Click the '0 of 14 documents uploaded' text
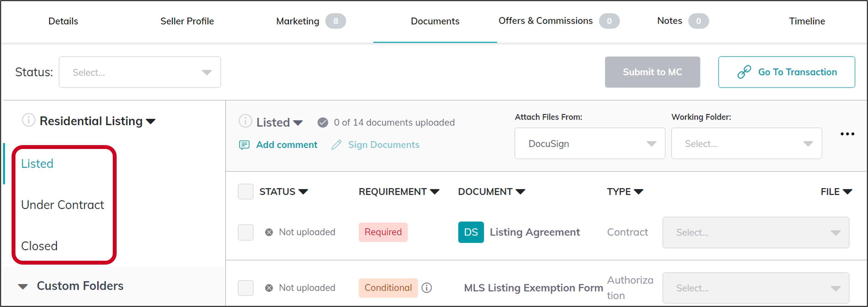The height and width of the screenshot is (307, 868). [x=394, y=123]
